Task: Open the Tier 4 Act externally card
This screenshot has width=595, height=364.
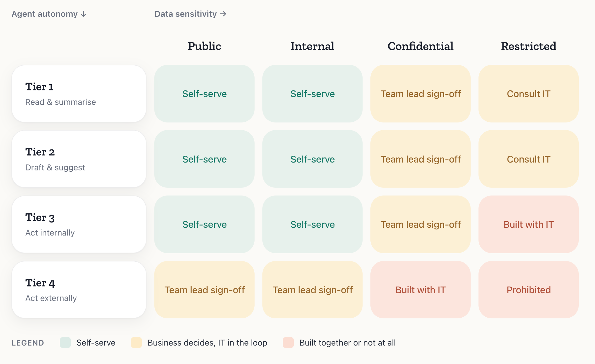Action: (x=79, y=290)
